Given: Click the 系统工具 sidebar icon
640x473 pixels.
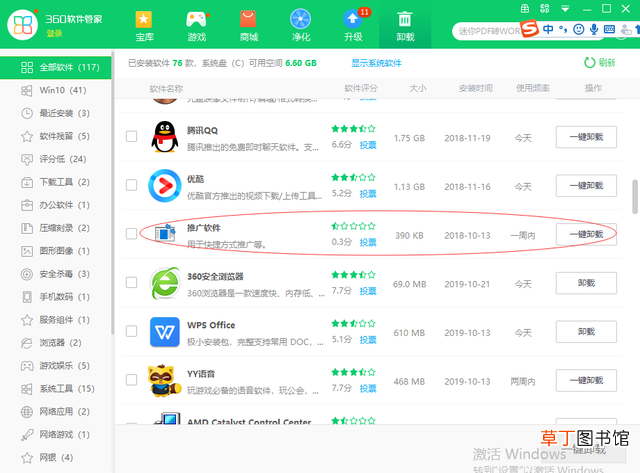Looking at the screenshot, I should [27, 389].
